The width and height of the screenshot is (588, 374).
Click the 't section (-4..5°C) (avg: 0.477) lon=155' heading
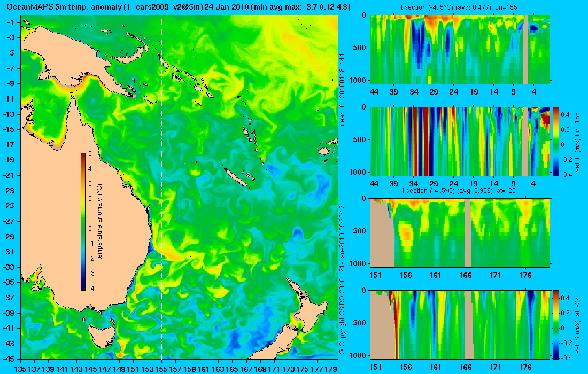(460, 7)
